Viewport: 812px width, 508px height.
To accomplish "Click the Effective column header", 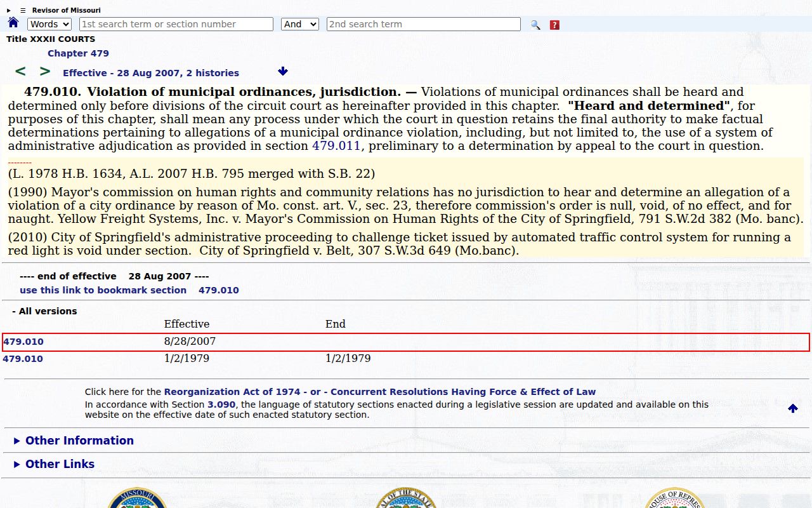I will click(x=187, y=324).
